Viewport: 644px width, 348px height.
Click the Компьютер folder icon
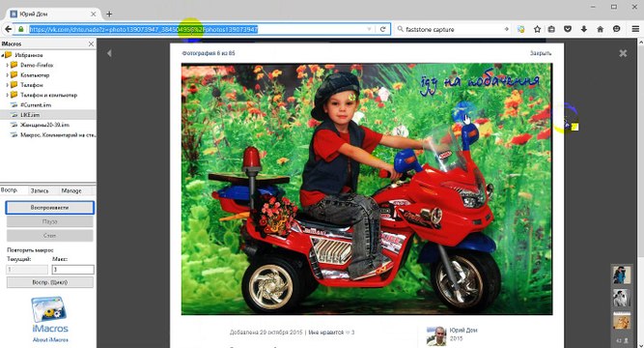[x=14, y=74]
